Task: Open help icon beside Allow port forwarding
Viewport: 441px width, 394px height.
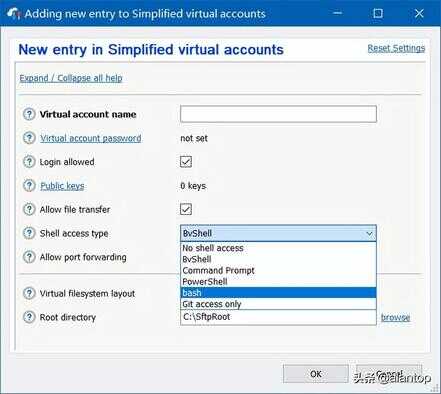Action: [29, 257]
